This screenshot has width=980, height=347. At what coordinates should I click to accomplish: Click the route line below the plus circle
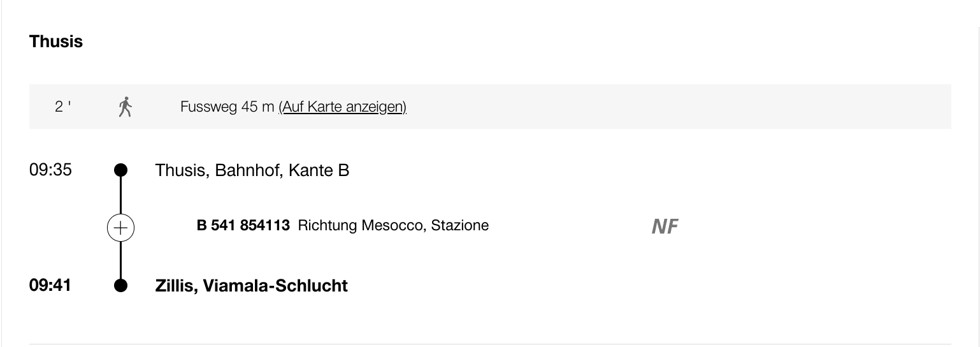pyautogui.click(x=120, y=259)
